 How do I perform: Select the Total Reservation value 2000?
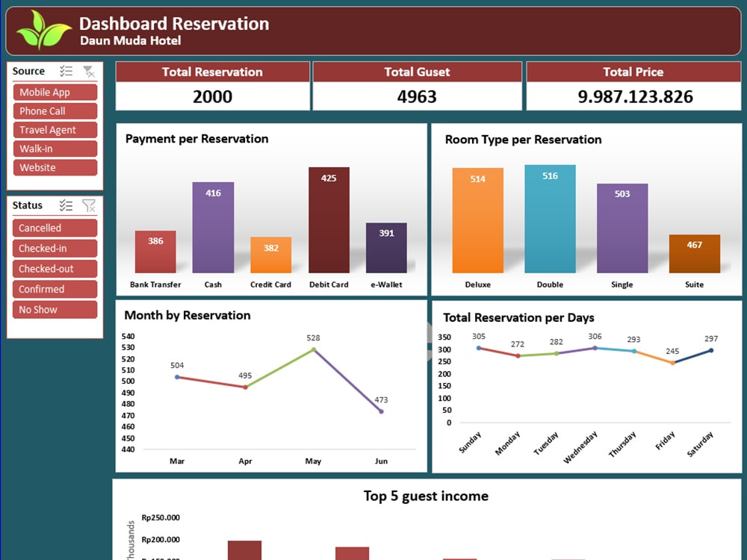(x=212, y=96)
